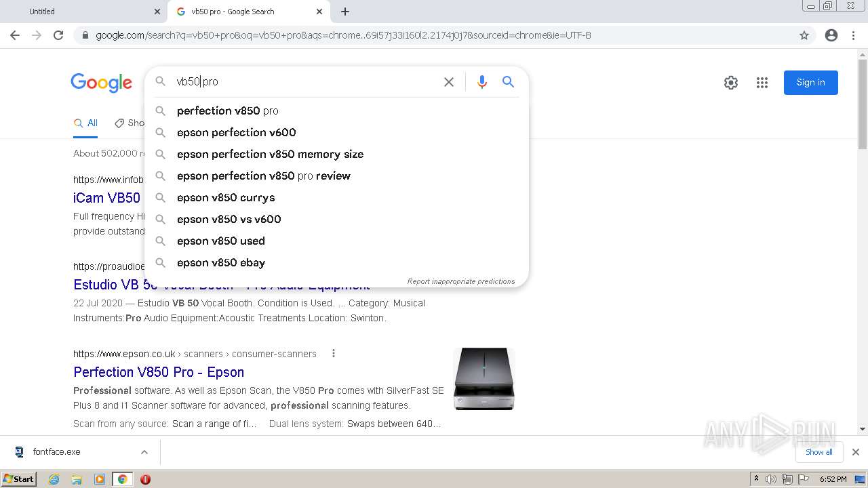Click into the vb50 pro search box
868x488 pixels.
tap(305, 81)
